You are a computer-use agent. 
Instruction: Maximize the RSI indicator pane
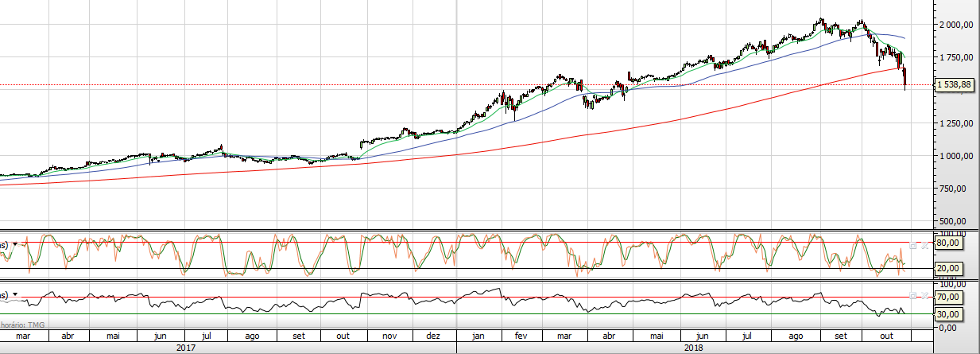coord(914,296)
